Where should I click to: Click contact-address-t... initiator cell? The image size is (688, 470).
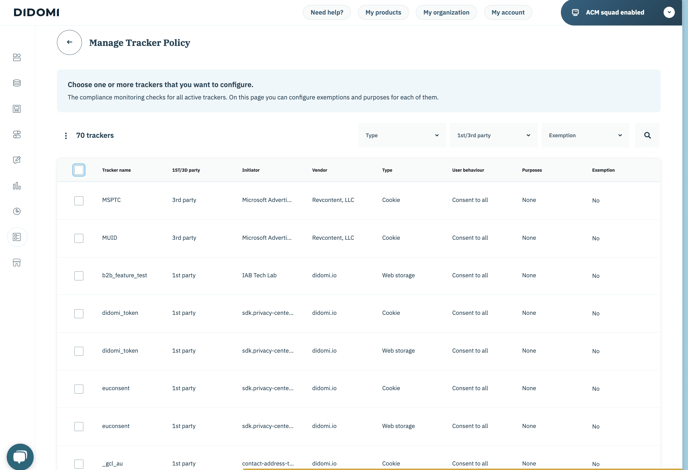268,464
